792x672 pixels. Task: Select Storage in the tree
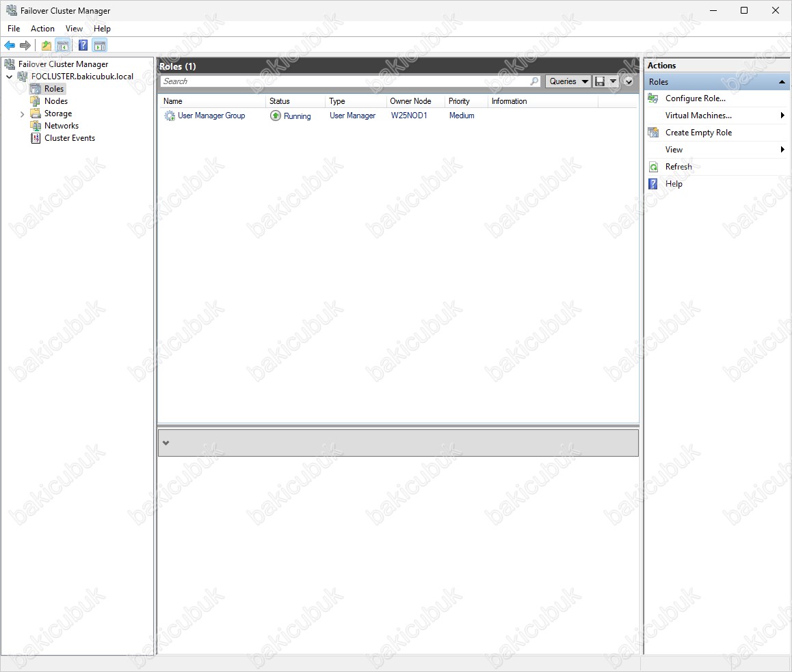(58, 113)
